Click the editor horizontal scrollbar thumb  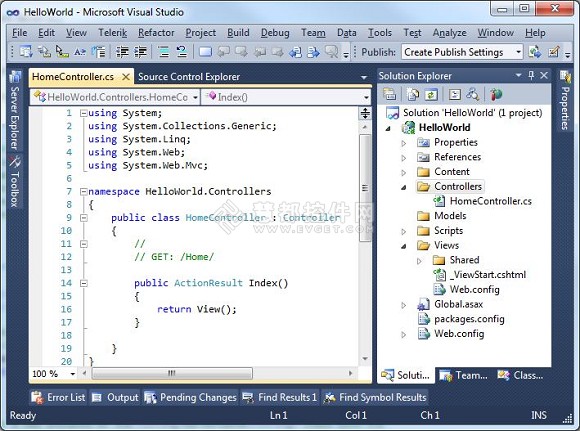(x=172, y=373)
